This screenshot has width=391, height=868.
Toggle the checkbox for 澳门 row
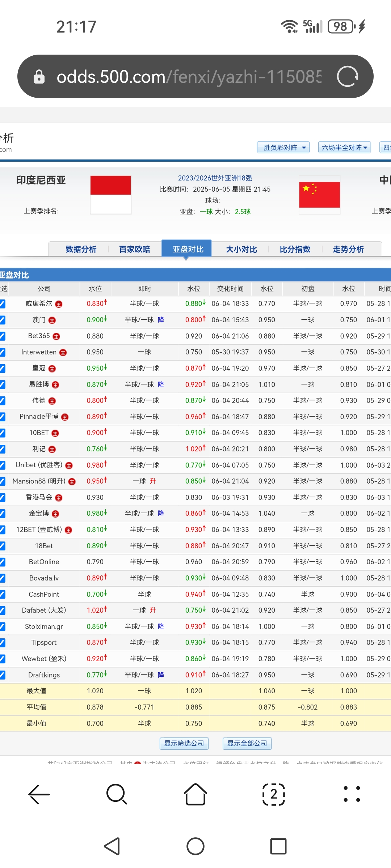(2, 320)
